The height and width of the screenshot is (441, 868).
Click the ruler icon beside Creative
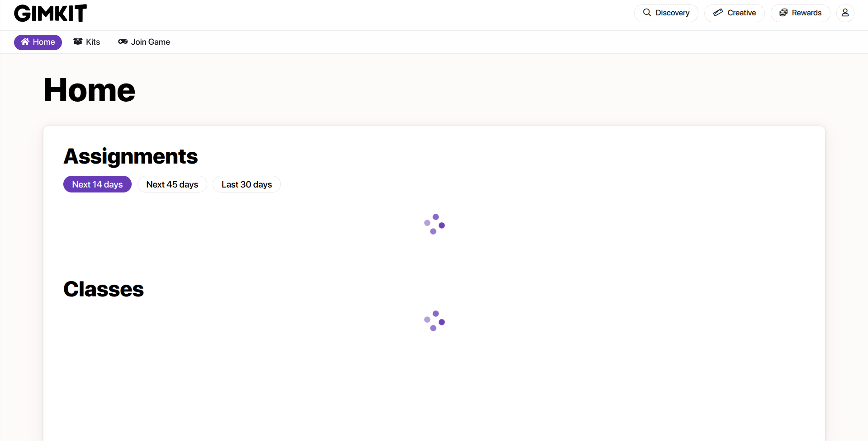click(718, 13)
